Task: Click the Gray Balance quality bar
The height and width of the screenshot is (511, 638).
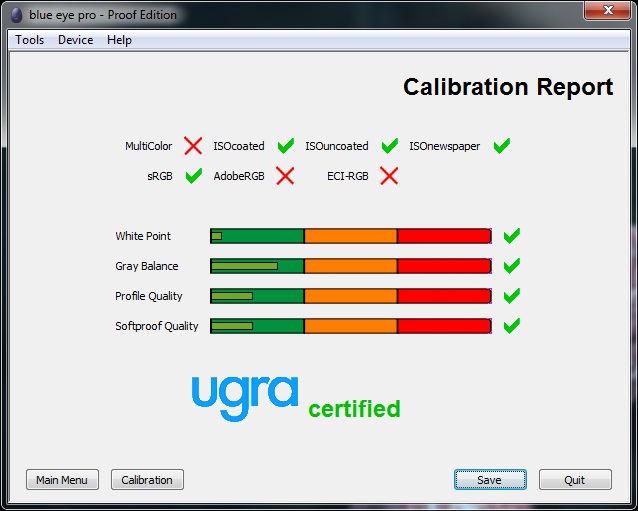Action: point(351,266)
